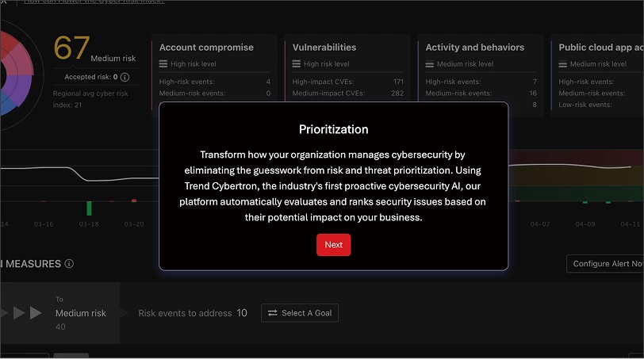Open the Accepted risk info icon
Viewport: 644px width, 359px height.
tap(125, 77)
